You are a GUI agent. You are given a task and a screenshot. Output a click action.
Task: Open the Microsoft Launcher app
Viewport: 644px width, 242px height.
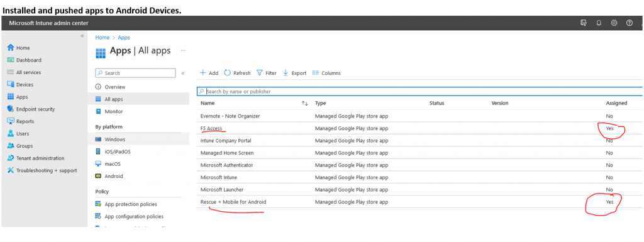(x=222, y=190)
